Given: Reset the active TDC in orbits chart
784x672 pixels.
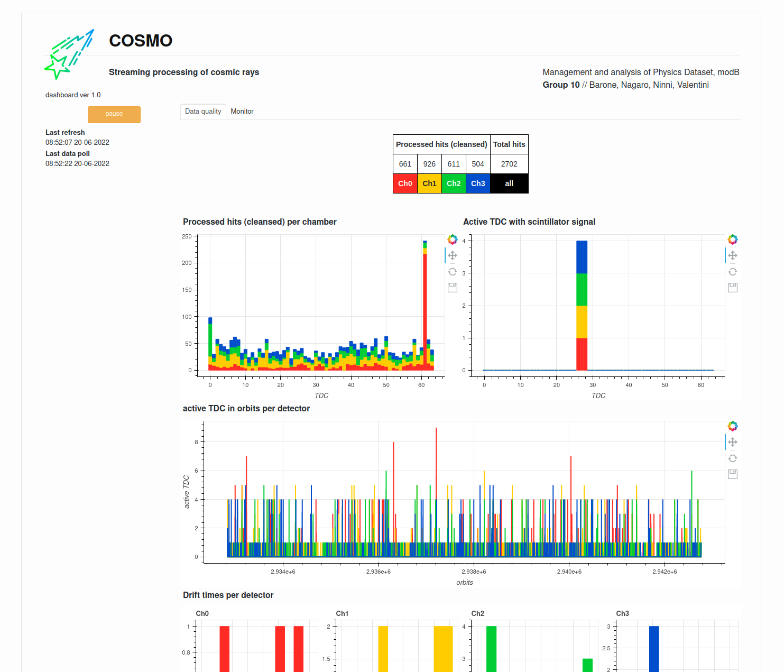Looking at the screenshot, I should pyautogui.click(x=733, y=458).
